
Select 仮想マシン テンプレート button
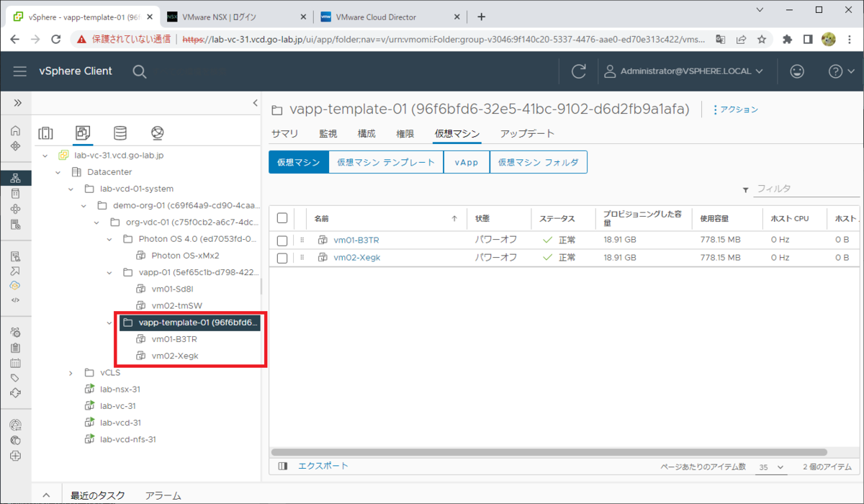point(386,162)
